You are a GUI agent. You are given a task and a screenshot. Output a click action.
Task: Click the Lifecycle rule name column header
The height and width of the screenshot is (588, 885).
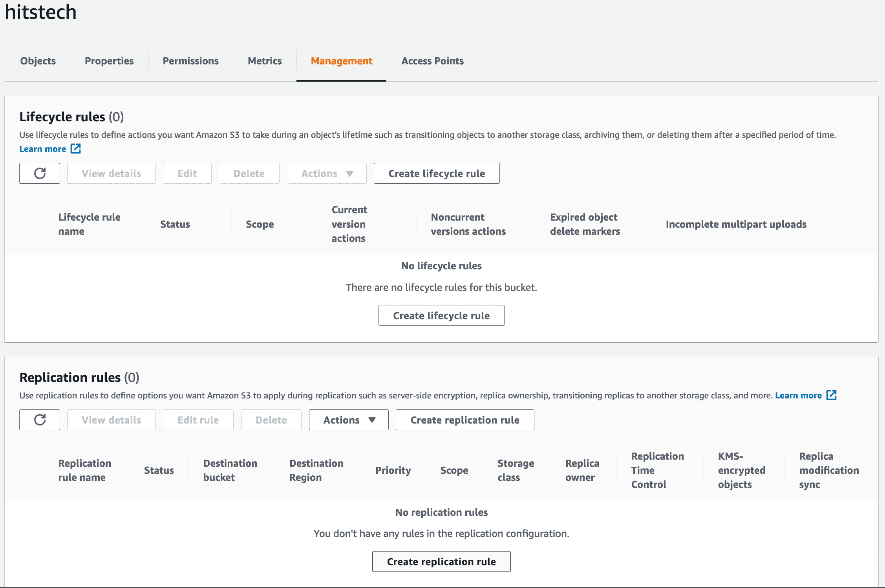(x=89, y=224)
